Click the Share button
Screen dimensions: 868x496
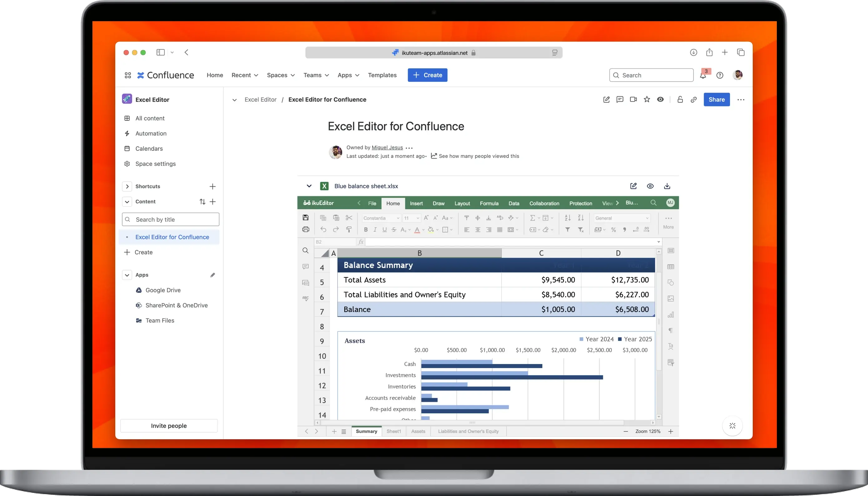tap(717, 100)
